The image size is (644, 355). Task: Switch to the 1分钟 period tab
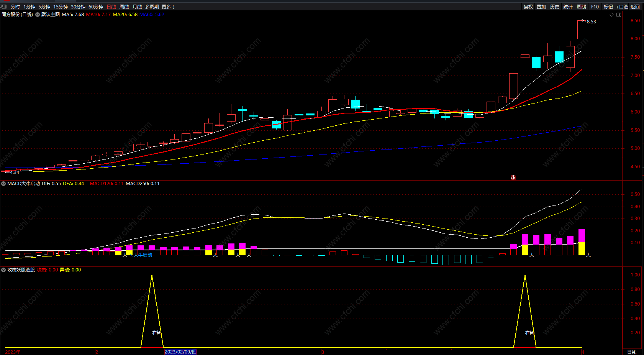click(29, 7)
